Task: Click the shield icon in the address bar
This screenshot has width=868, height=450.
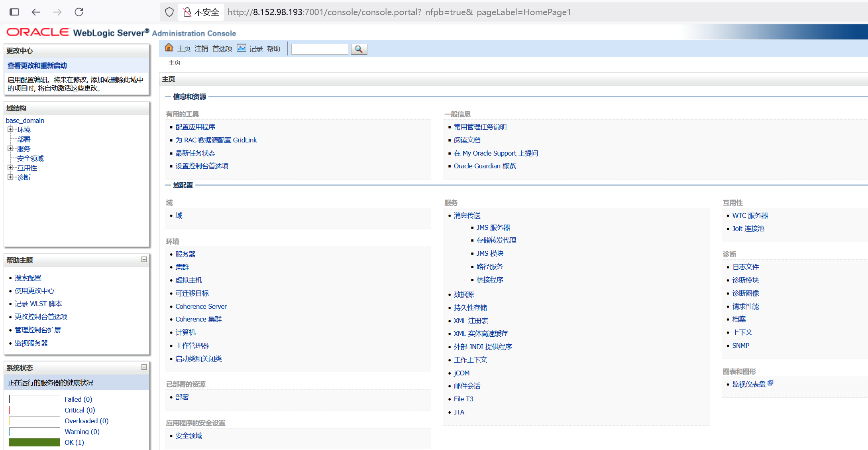Action: coord(169,12)
